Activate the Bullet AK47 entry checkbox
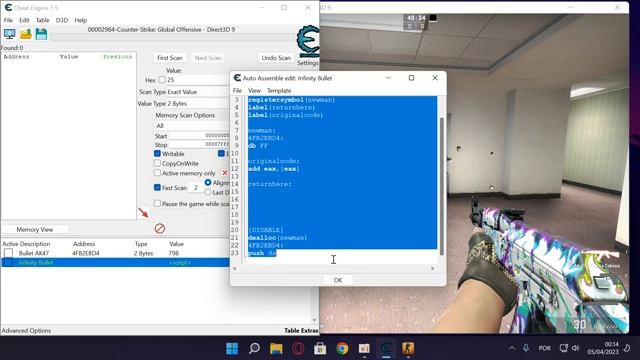 [8, 253]
